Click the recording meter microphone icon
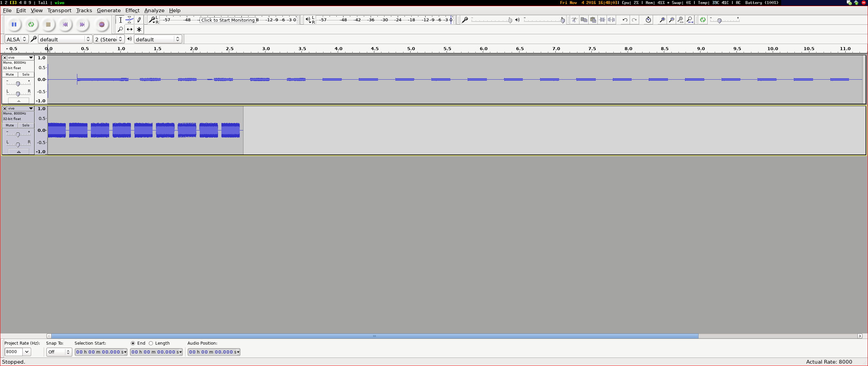The width and height of the screenshot is (868, 366). point(152,20)
